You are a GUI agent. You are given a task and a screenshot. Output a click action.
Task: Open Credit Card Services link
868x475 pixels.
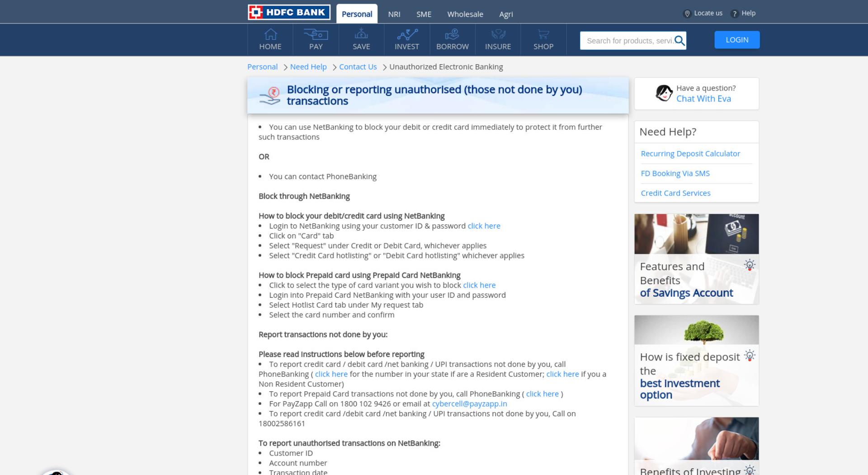click(675, 193)
